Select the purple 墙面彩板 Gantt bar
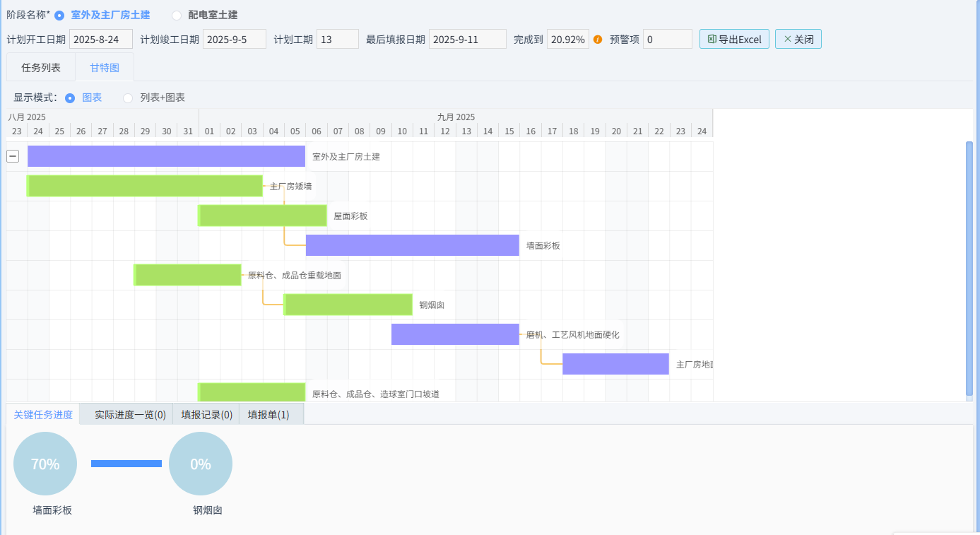The image size is (980, 535). 413,245
